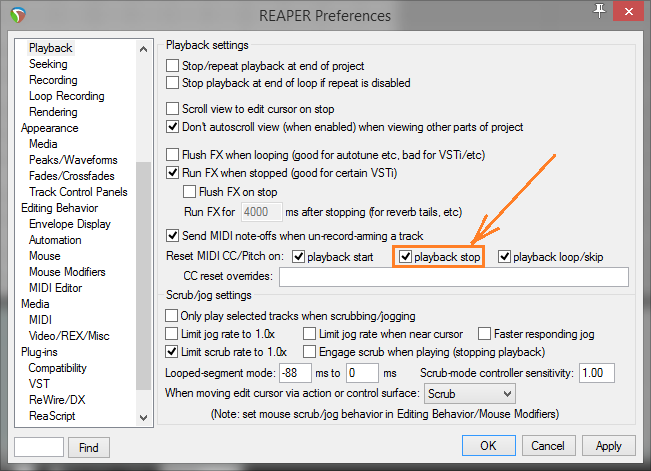Click the REAPER logo icon in title bar
Image resolution: width=651 pixels, height=471 pixels.
coord(16,16)
